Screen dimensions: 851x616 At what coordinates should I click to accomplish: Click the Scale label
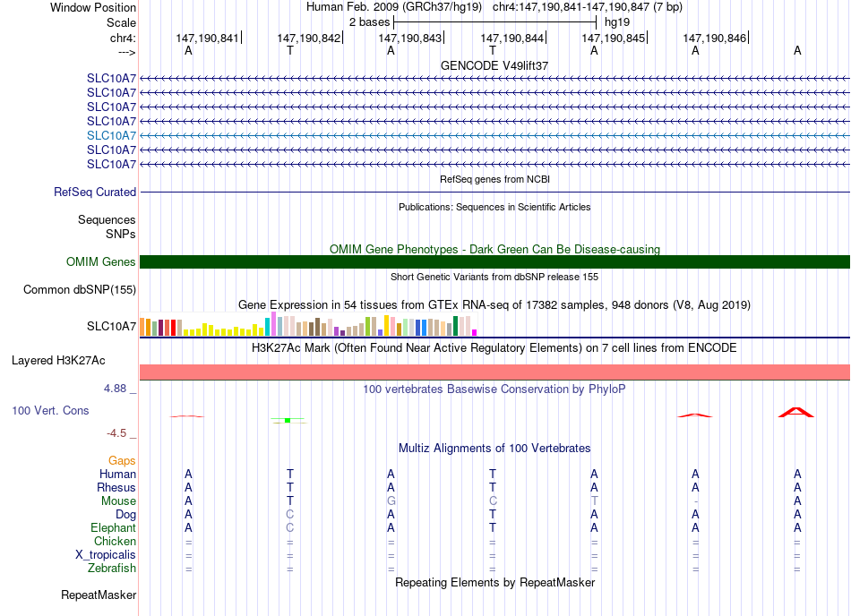[x=121, y=22]
